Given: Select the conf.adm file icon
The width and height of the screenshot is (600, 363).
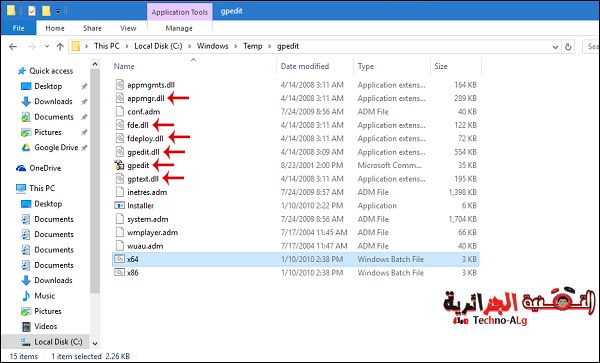Looking at the screenshot, I should click(x=120, y=111).
